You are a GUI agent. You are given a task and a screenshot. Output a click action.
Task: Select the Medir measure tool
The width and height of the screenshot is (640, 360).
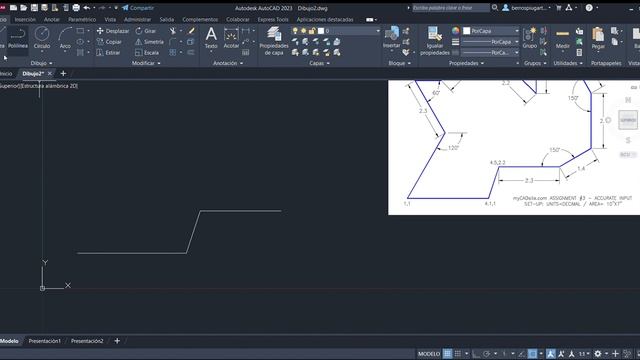[x=562, y=38]
